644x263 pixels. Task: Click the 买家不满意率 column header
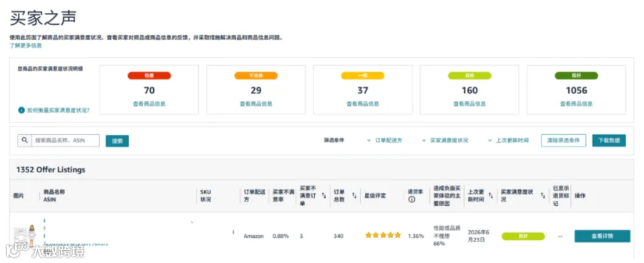click(x=283, y=196)
